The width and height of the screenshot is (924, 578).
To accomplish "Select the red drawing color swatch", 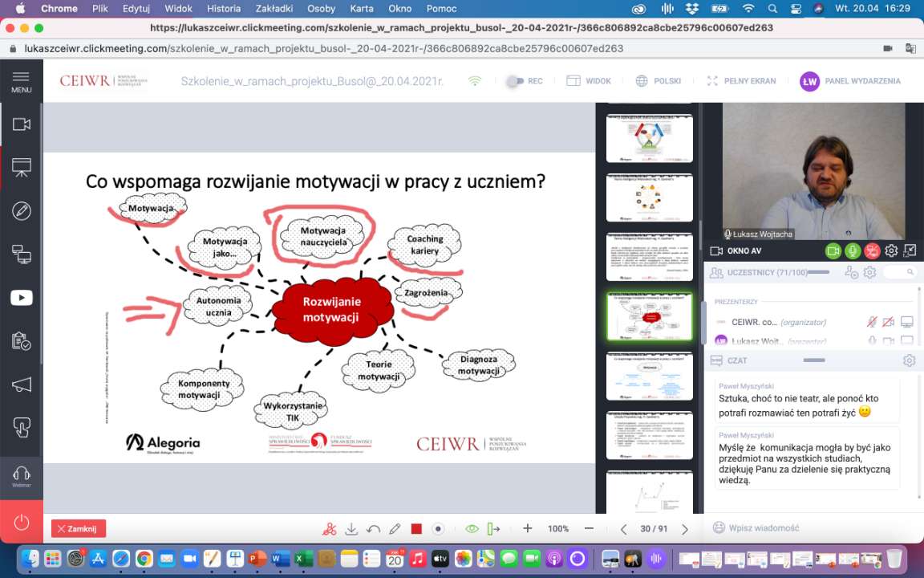I will click(x=416, y=529).
